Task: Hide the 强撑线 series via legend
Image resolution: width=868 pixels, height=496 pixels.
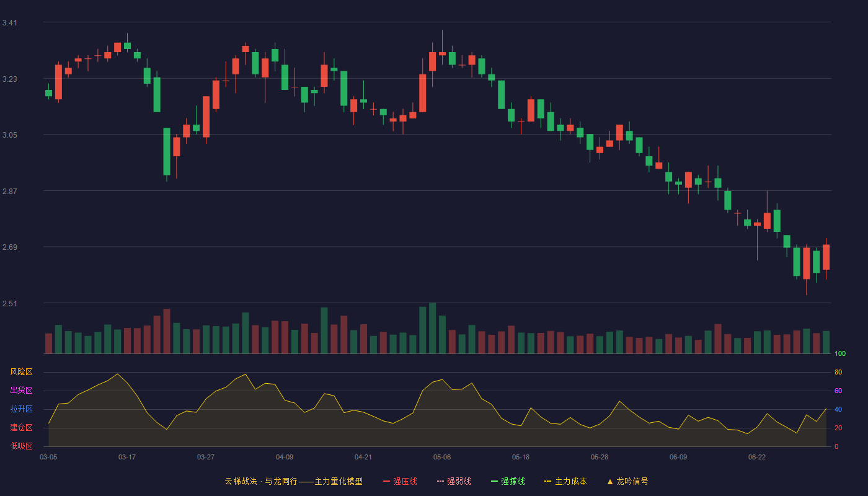Action: (508, 481)
